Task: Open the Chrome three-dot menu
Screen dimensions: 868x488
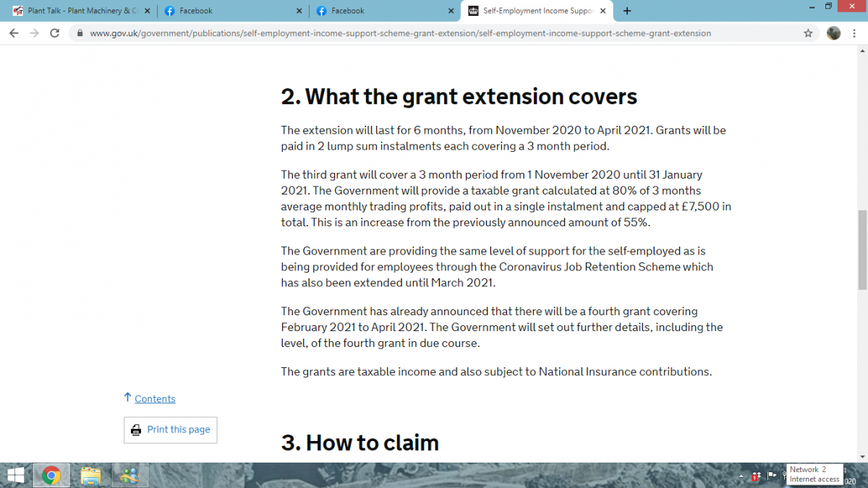Action: (x=855, y=33)
